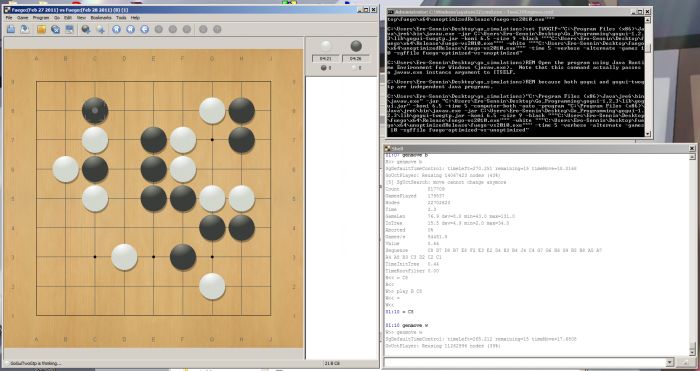Image resolution: width=700 pixels, height=371 pixels.
Task: Click the large black stone icon above the clocks
Action: click(356, 46)
